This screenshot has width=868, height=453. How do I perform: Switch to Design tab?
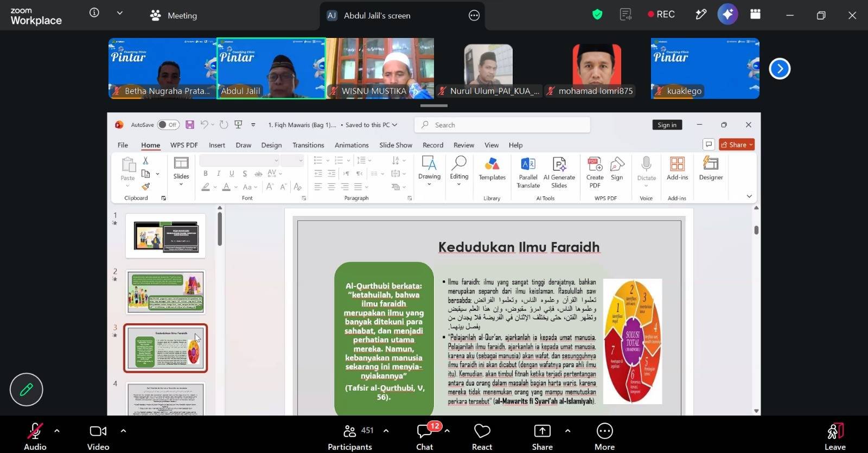[271, 145]
